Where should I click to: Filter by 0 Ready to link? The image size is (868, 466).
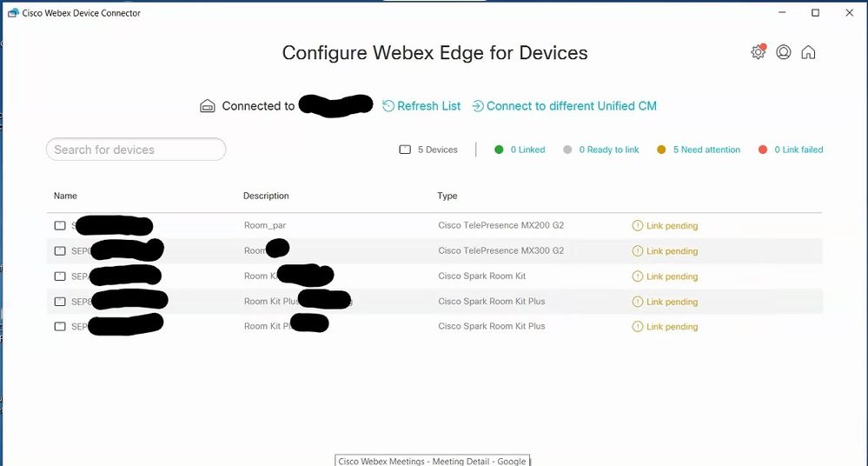click(x=609, y=150)
